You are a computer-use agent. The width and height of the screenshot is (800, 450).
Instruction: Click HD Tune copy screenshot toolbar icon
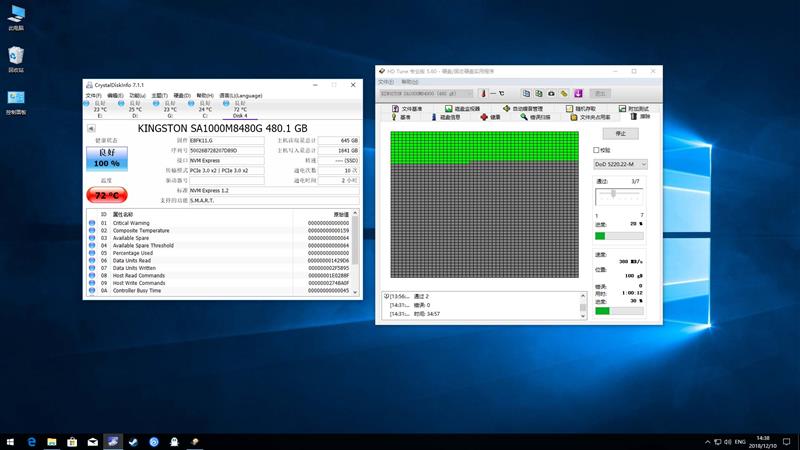(x=539, y=93)
